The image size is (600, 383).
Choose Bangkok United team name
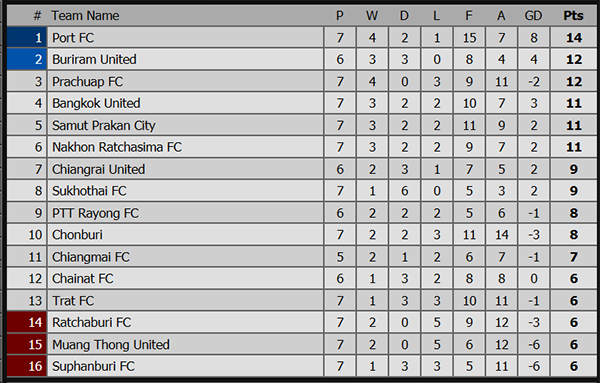(x=96, y=103)
